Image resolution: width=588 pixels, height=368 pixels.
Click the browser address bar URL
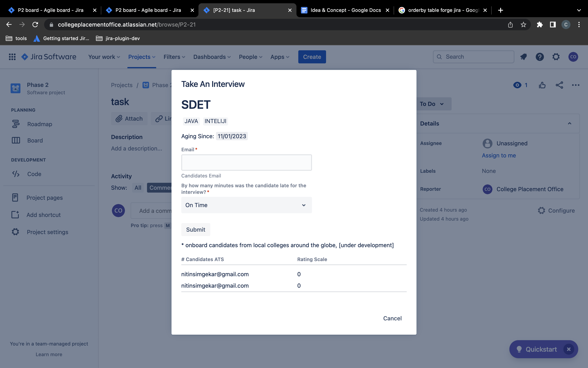pyautogui.click(x=127, y=25)
